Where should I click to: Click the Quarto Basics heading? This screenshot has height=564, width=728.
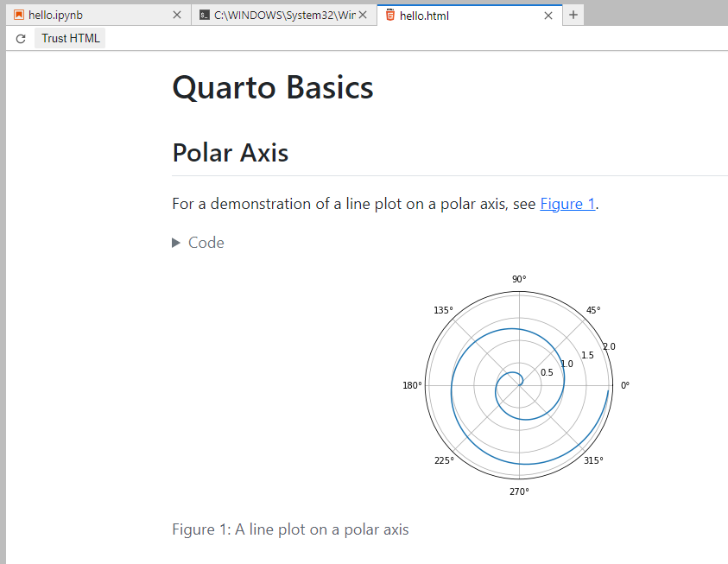(273, 87)
